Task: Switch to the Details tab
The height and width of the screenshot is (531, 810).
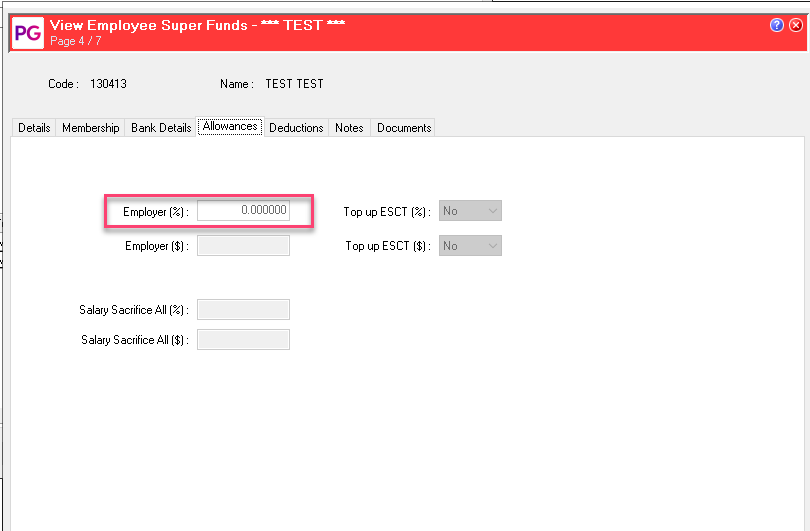Action: 34,128
